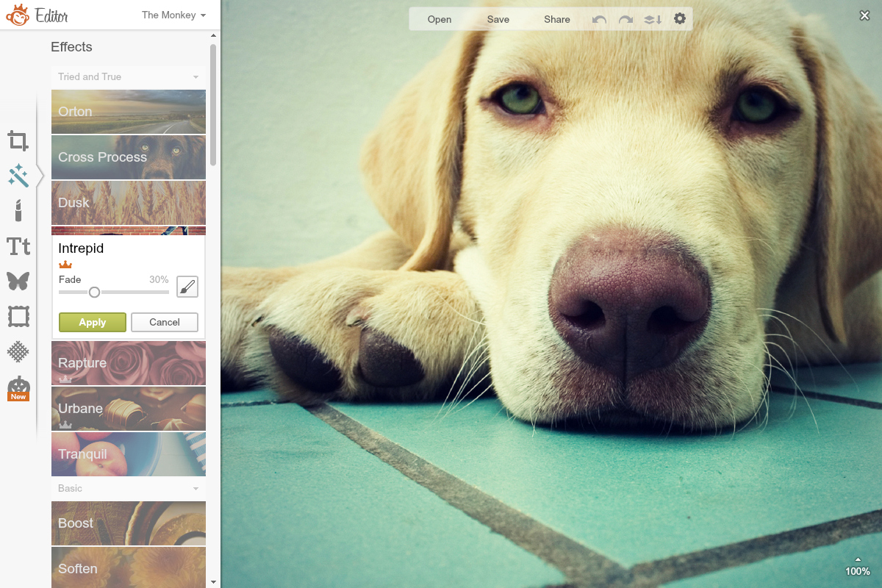This screenshot has height=588, width=882.
Task: Click the redo arrow in top toolbar
Action: [x=625, y=20]
